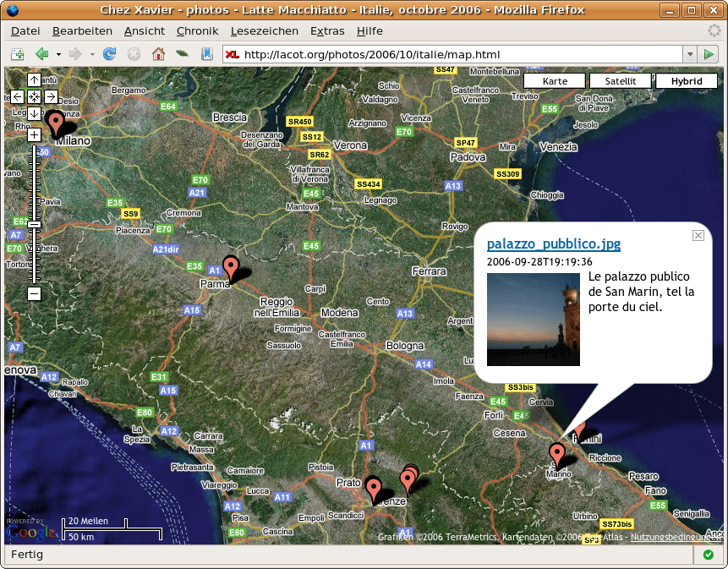
Task: Click the zoom slider handle
Action: pos(34,225)
